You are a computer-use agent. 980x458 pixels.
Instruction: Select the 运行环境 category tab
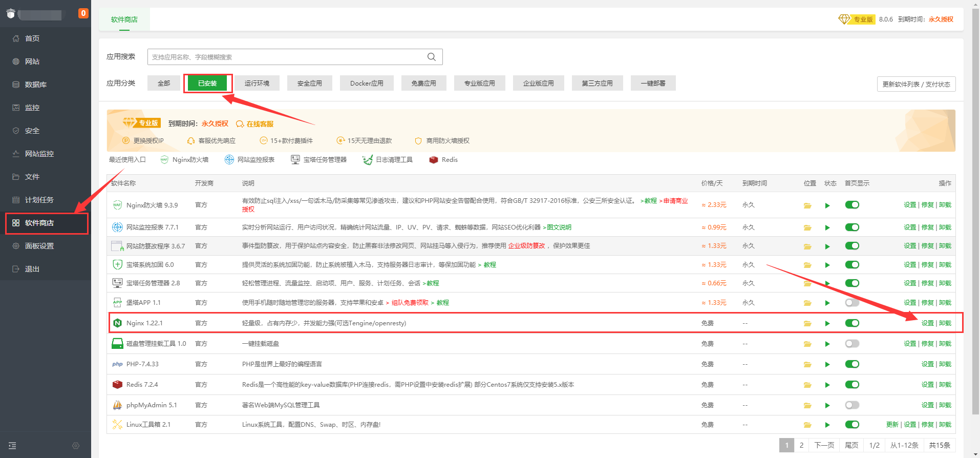pyautogui.click(x=257, y=83)
